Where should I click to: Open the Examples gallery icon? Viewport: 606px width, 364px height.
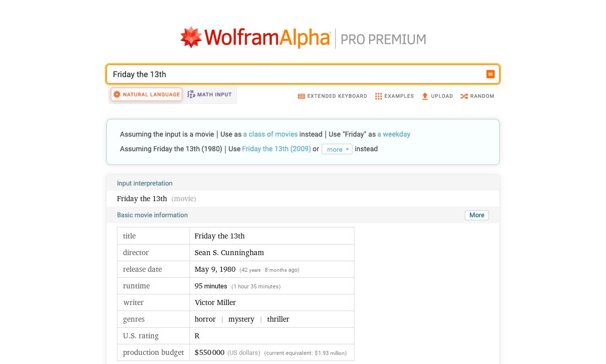[x=379, y=96]
